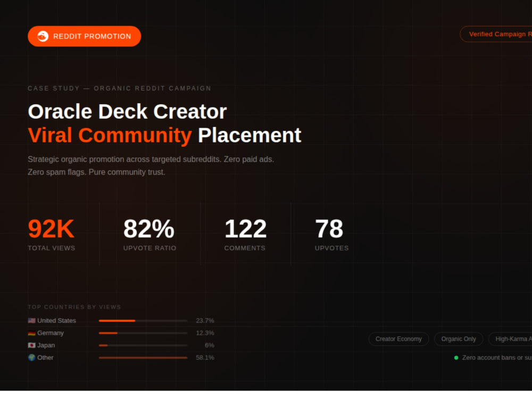Image resolution: width=532 pixels, height=399 pixels.
Task: Click the Other country label
Action: tap(45, 358)
